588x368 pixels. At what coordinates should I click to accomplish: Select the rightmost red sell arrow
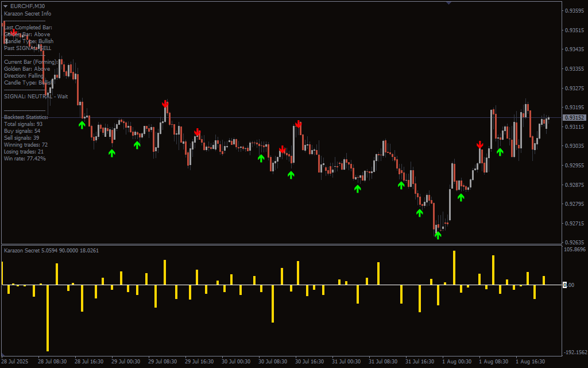(480, 144)
